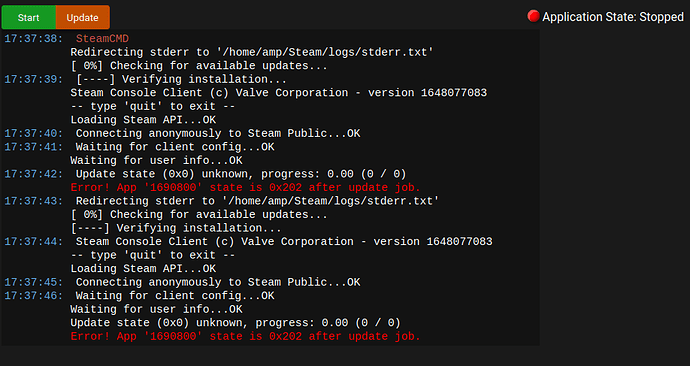Select the 17:37:46 timestamp

click(x=33, y=296)
